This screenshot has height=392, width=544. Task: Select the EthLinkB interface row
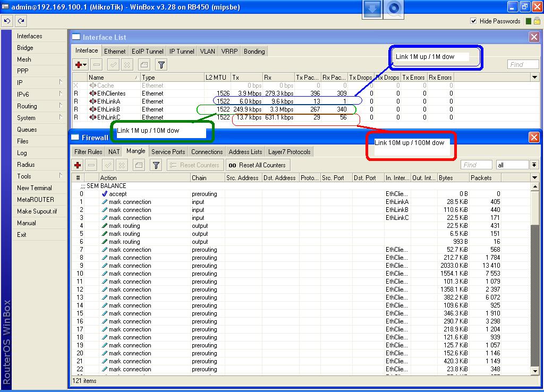pos(108,109)
